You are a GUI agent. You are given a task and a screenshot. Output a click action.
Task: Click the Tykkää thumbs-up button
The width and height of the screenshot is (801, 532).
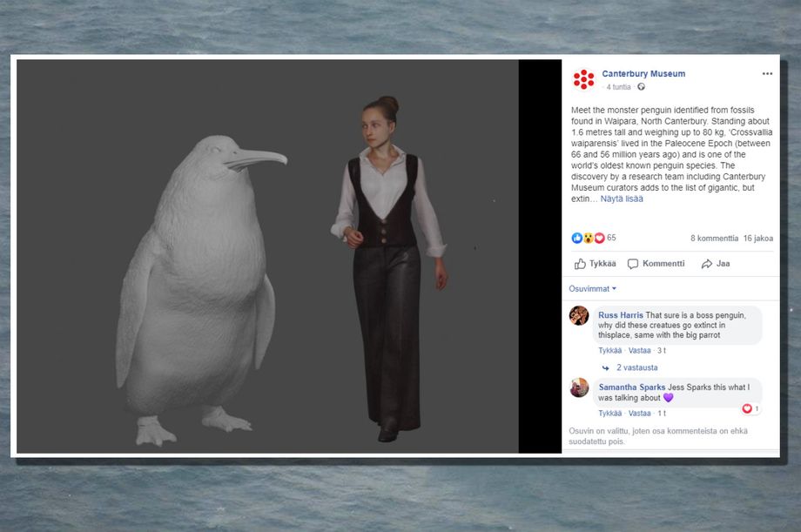(596, 264)
